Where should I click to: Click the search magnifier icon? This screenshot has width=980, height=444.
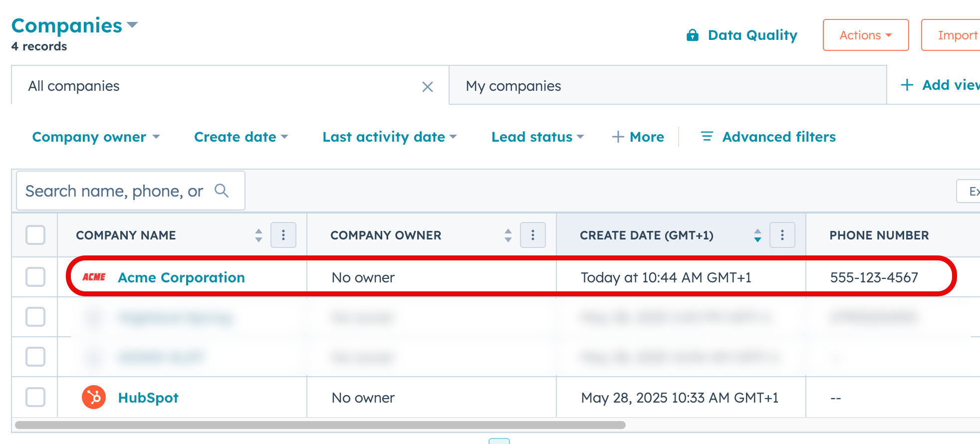[x=222, y=191]
